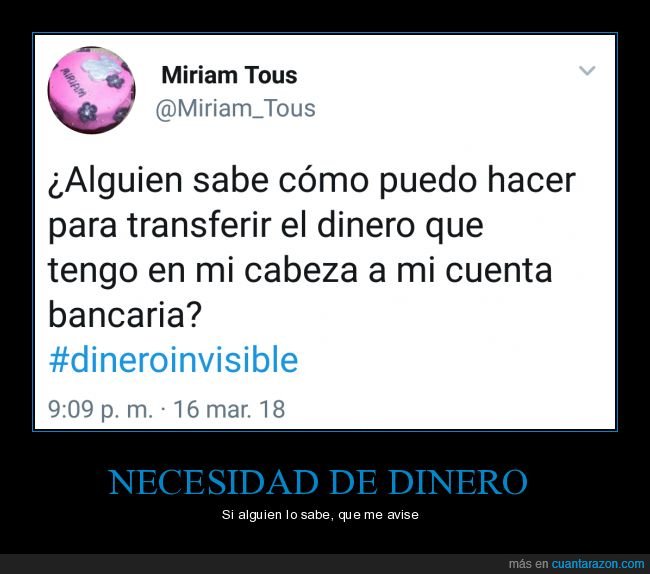Click the NECESIDAD DE DINERO title
The width and height of the screenshot is (650, 574).
318,482
